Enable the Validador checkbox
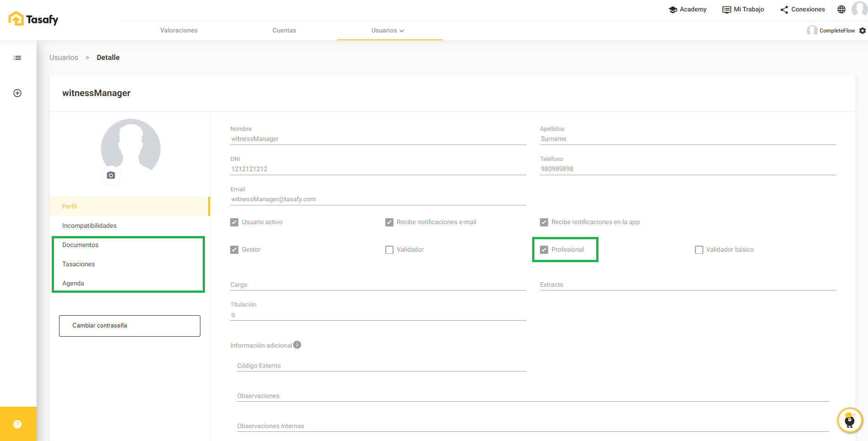This screenshot has width=868, height=441. (x=389, y=250)
